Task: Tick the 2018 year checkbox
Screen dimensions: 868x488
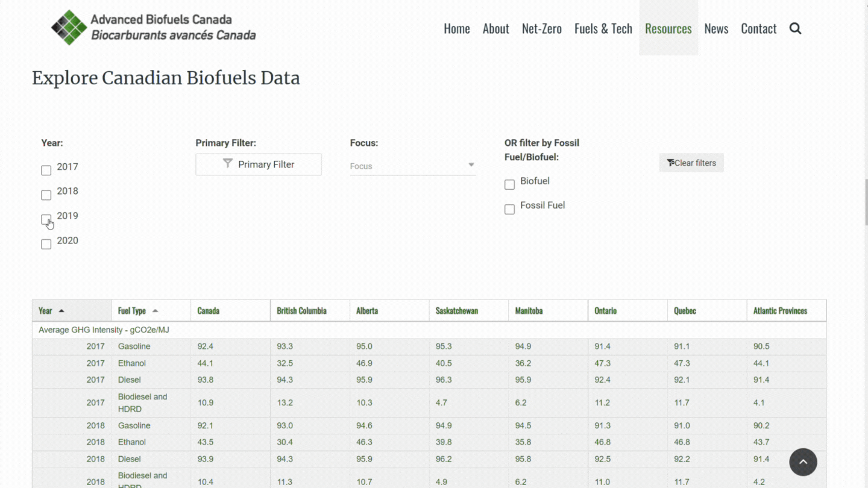Action: coord(46,195)
